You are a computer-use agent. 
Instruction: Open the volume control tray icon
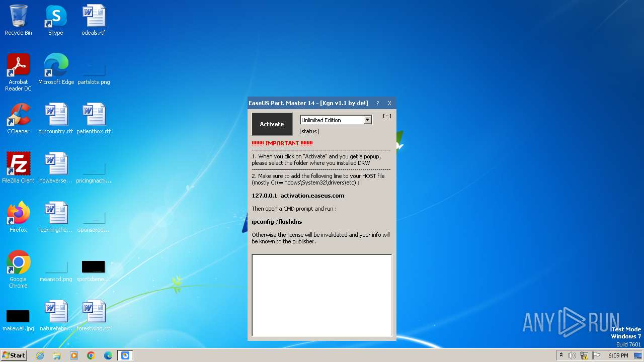[572, 355]
